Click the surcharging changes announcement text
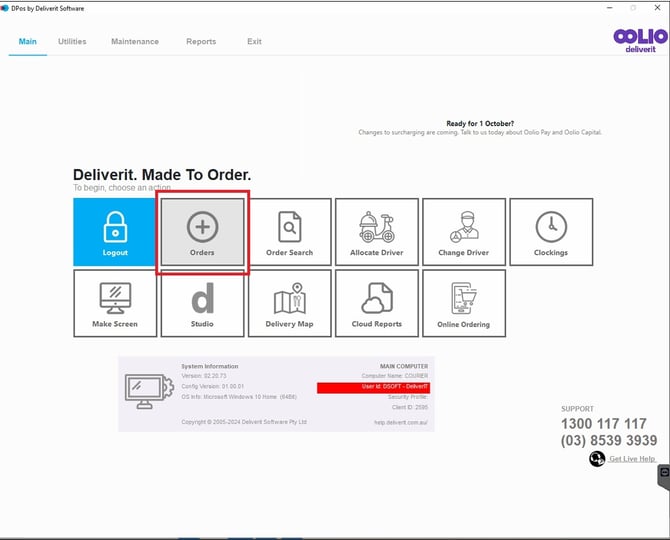The width and height of the screenshot is (670, 540). pyautogui.click(x=480, y=132)
